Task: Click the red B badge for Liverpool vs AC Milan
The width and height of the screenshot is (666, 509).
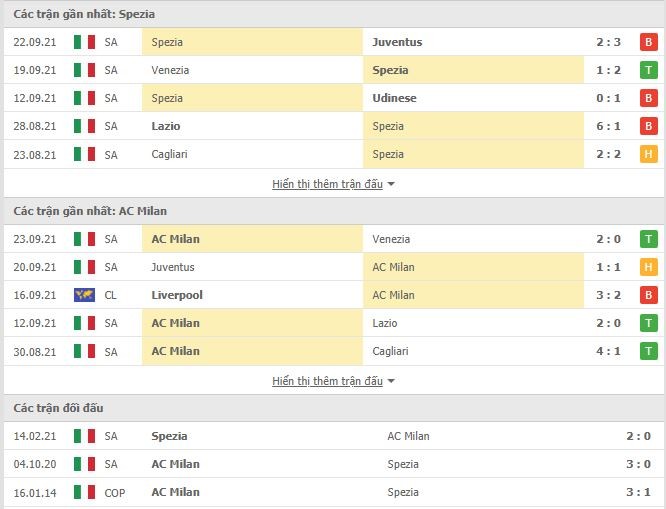Action: 649,295
